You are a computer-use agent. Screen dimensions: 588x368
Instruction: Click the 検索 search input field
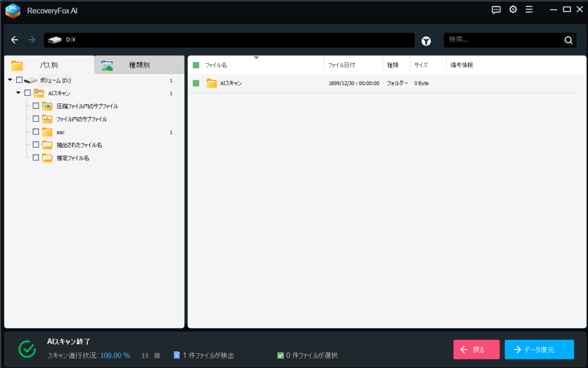point(502,40)
